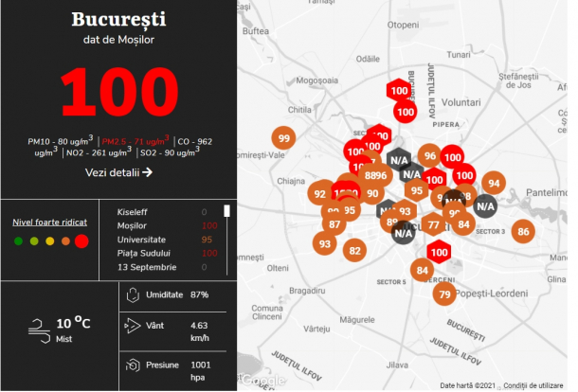
Task: Click the large red level indicator dot
Action: (x=81, y=241)
